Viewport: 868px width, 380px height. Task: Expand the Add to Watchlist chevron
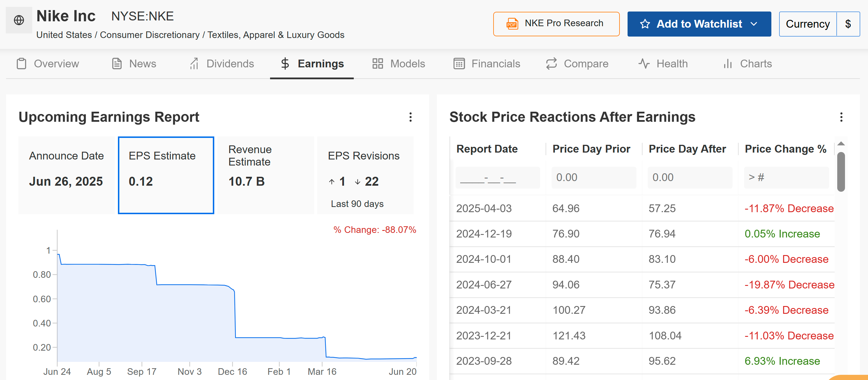tap(754, 24)
